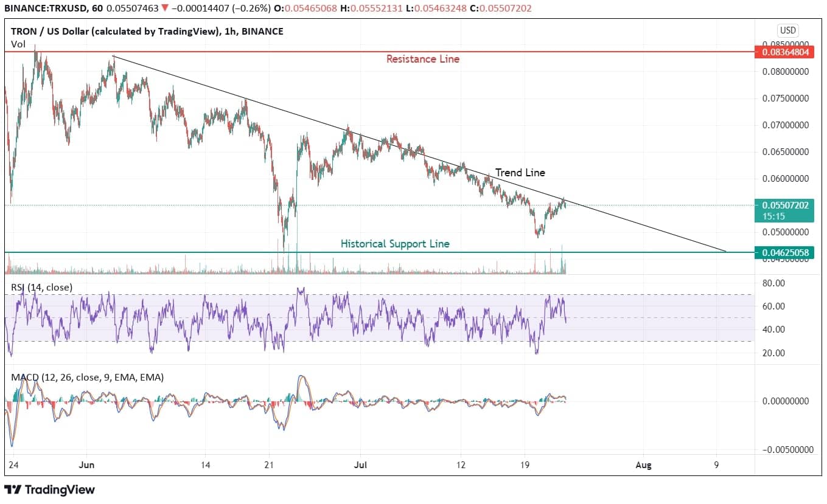Screen dimensions: 827x504
Task: Click the TRON / US Dollar chart title
Action: [x=147, y=32]
